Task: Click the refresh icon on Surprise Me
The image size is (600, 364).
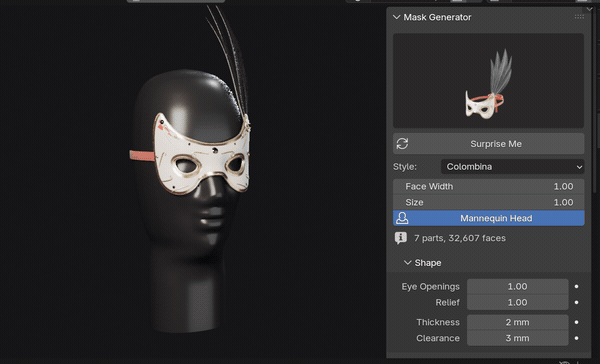Action: coord(402,144)
